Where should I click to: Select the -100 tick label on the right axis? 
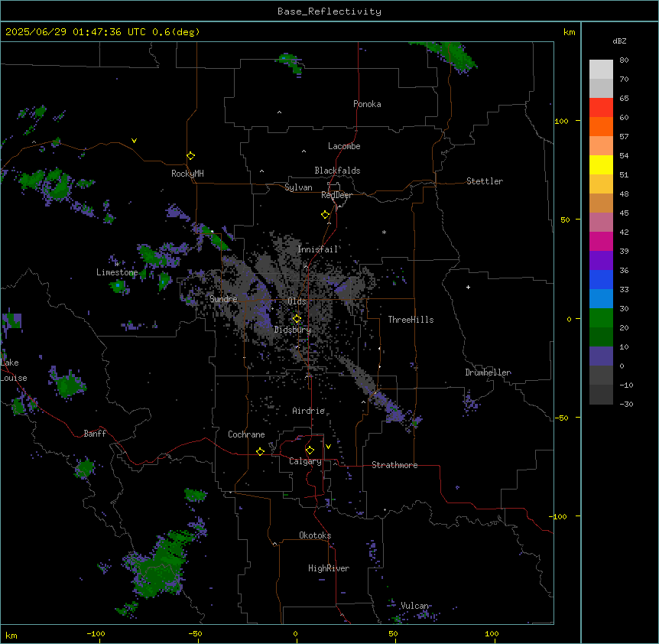(559, 516)
